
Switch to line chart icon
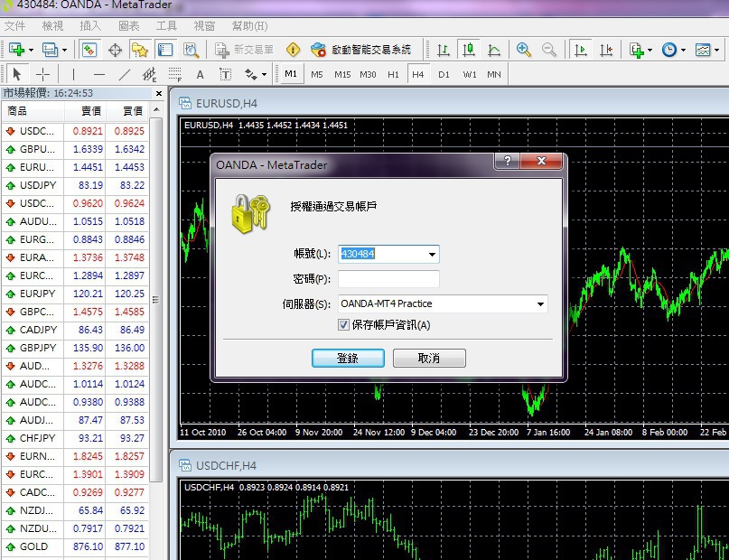coord(494,50)
